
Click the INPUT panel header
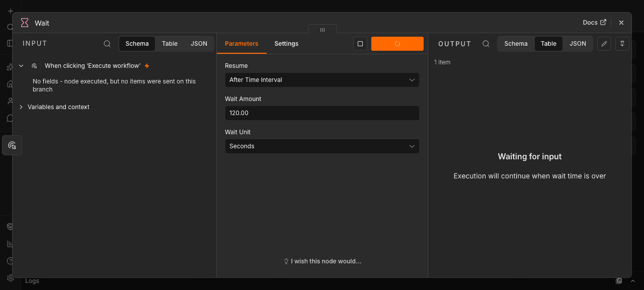click(x=35, y=44)
